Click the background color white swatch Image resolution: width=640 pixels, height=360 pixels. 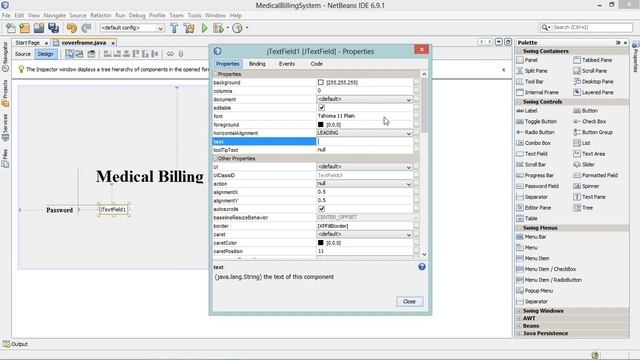pos(320,82)
